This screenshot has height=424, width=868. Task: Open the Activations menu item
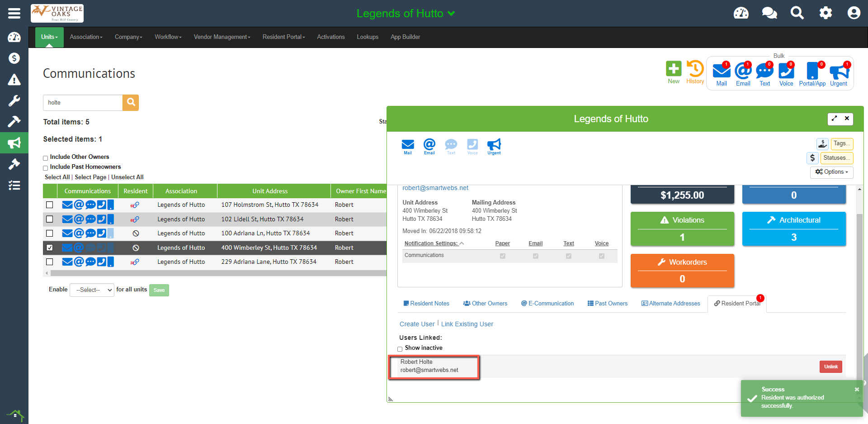(x=331, y=37)
